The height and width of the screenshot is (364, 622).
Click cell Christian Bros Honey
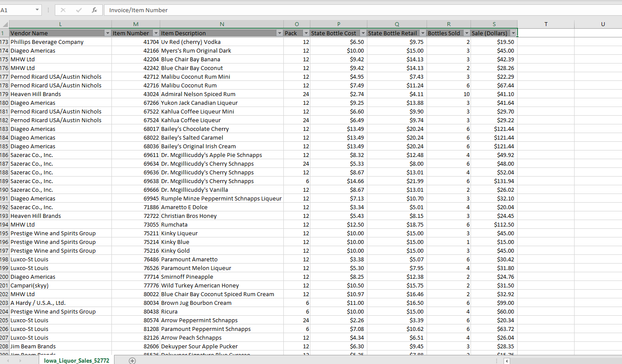point(222,216)
